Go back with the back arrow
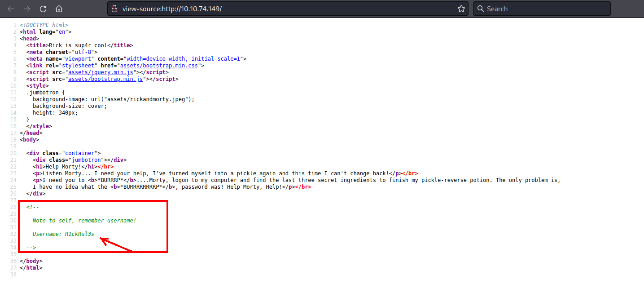Image resolution: width=644 pixels, height=293 pixels. pos(11,9)
